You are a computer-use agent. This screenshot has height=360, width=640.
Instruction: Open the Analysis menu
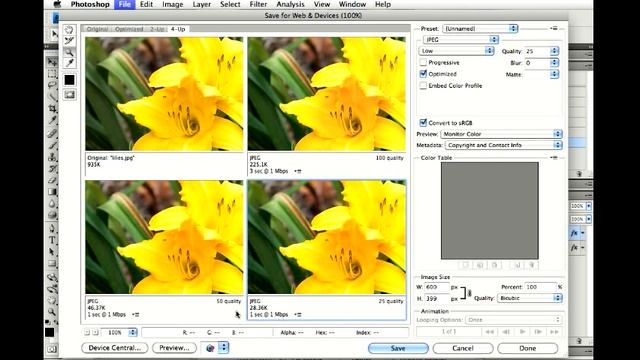click(290, 4)
